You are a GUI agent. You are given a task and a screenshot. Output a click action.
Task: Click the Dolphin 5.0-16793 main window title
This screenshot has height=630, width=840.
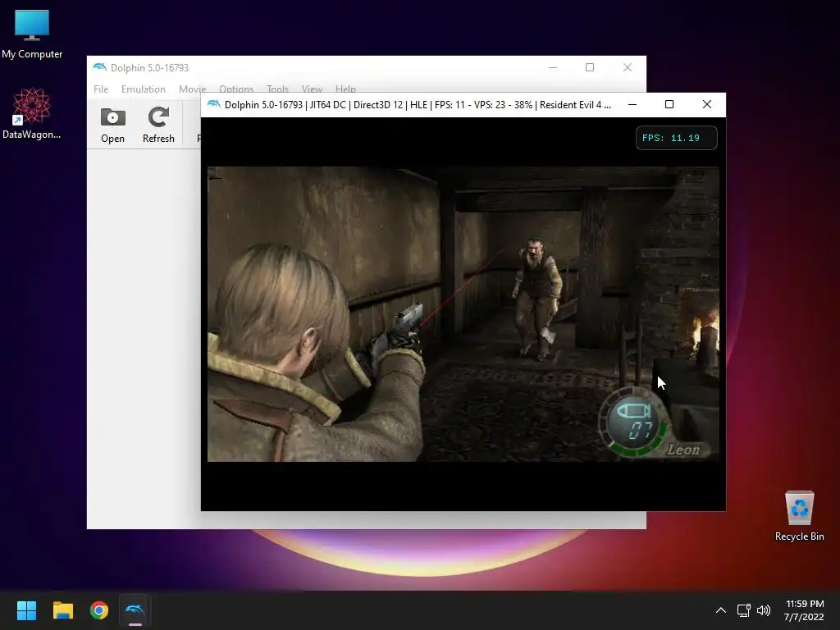coord(149,67)
